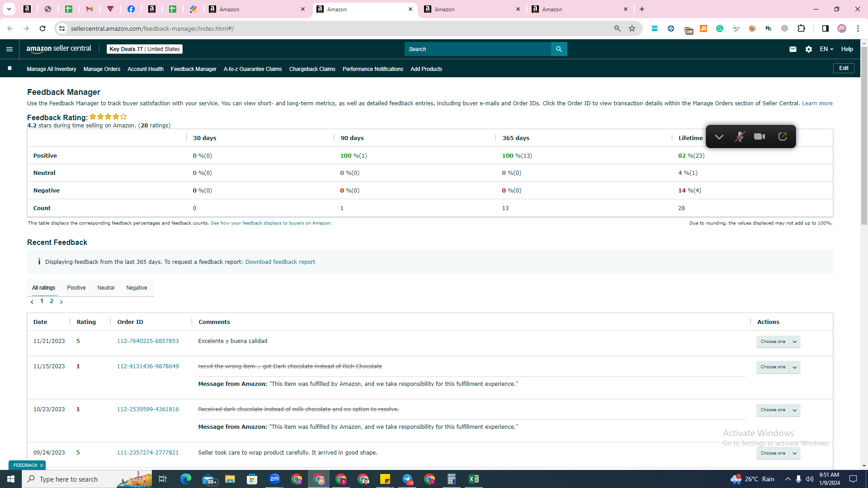
Task: Go to next feedback page arrow
Action: [x=61, y=302]
